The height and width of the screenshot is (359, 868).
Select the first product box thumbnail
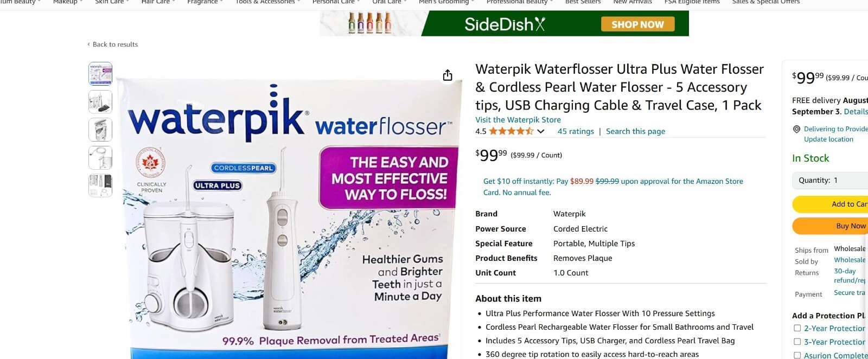[x=100, y=74]
